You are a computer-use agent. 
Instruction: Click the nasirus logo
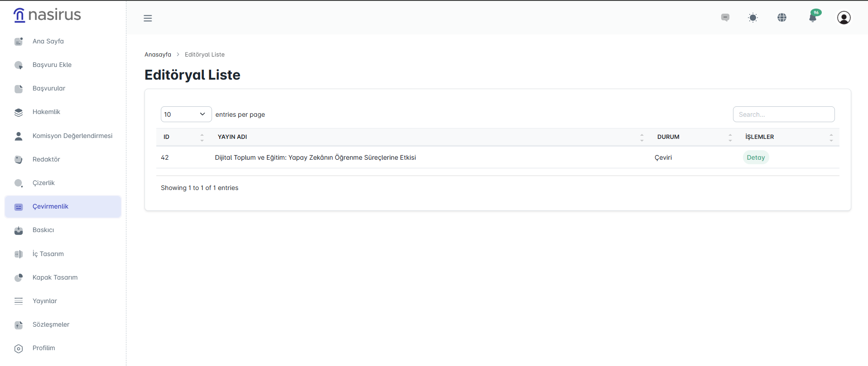coord(47,15)
